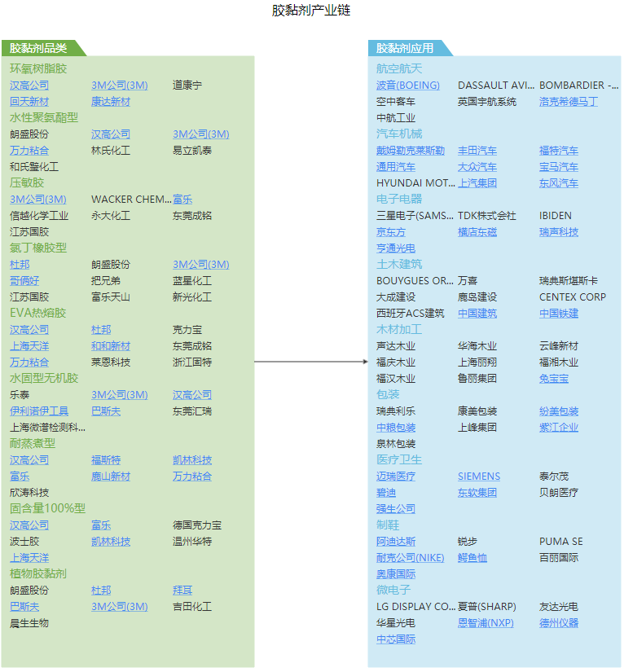Select the TDK株式会社 text entry
Image resolution: width=624 pixels, height=672 pixels.
pos(487,216)
